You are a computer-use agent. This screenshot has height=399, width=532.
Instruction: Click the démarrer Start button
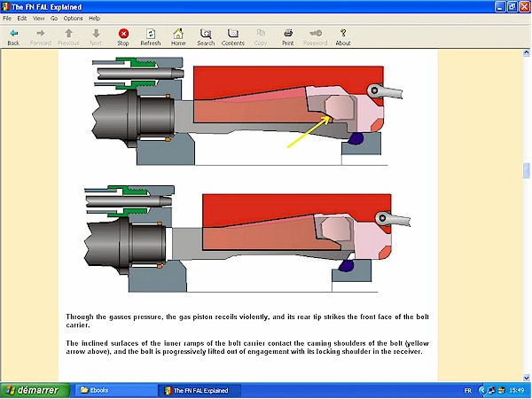coord(35,390)
